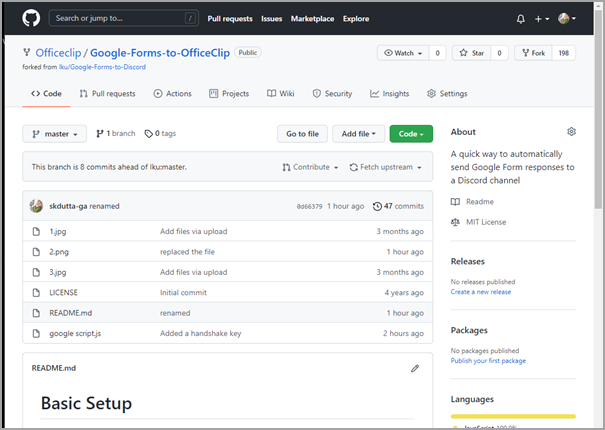605x430 pixels.
Task: Open Marketplace in top navigation
Action: pyautogui.click(x=312, y=19)
